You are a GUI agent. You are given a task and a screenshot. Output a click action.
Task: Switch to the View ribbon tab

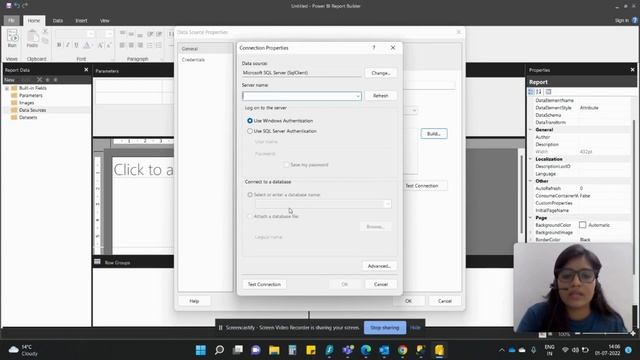(104, 20)
